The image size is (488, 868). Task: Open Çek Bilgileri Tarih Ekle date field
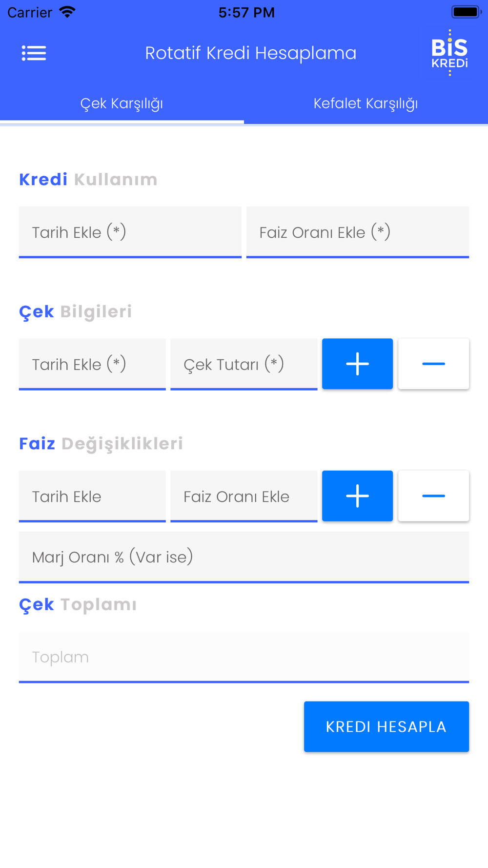(x=92, y=364)
